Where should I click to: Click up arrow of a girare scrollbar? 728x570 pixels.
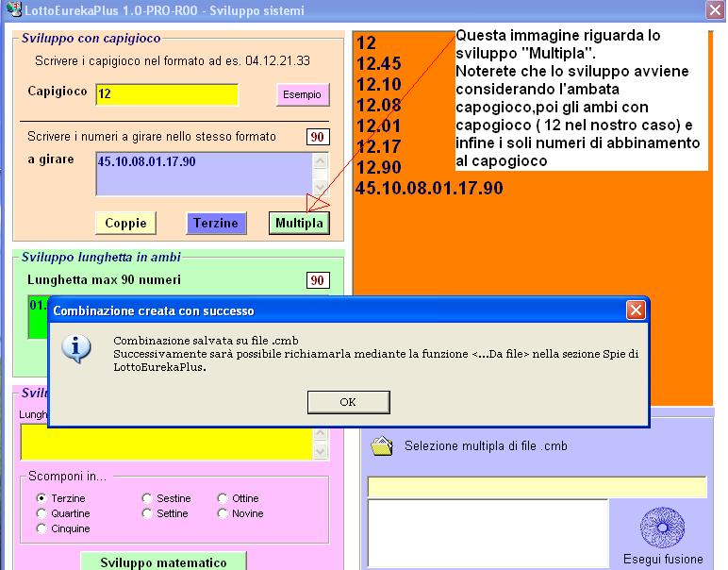point(321,160)
